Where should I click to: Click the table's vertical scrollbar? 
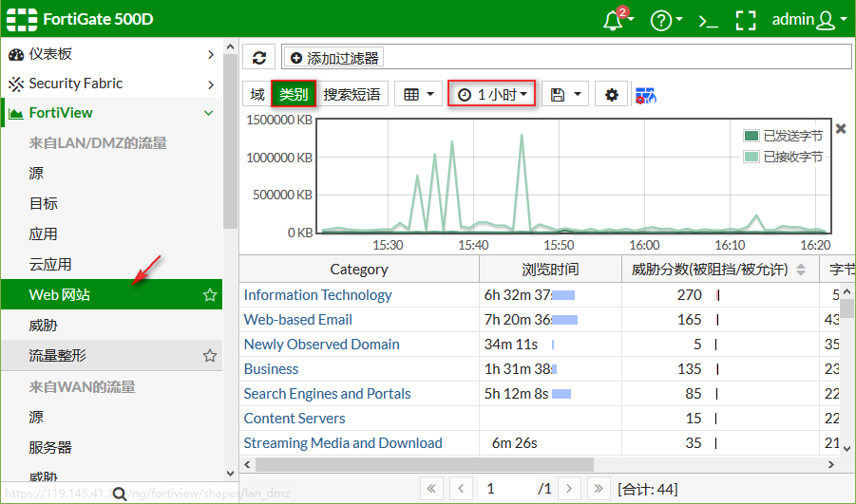(x=846, y=308)
